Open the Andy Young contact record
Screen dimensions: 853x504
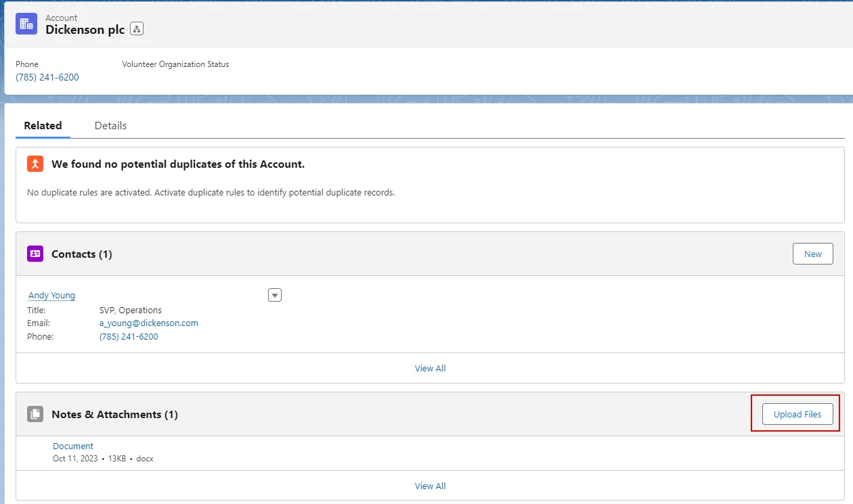click(x=51, y=295)
